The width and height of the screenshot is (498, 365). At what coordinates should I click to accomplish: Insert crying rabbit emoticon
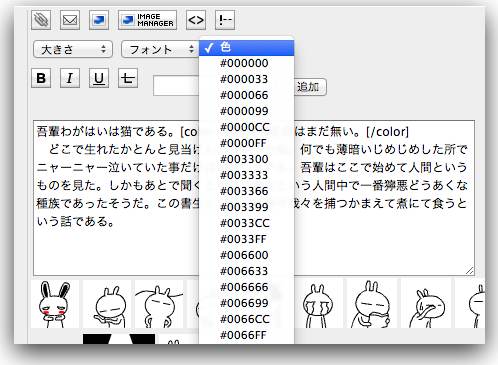(x=318, y=304)
